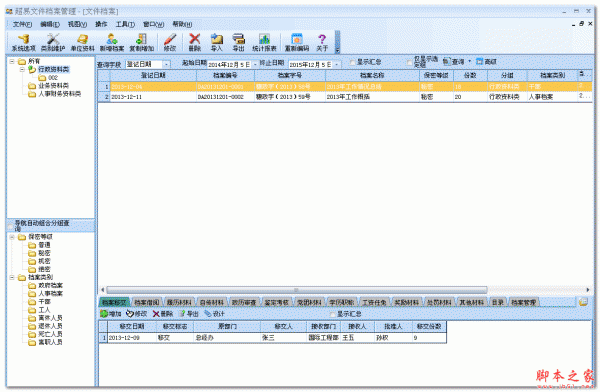
Task: Click 登记日期 column header
Action: click(153, 75)
